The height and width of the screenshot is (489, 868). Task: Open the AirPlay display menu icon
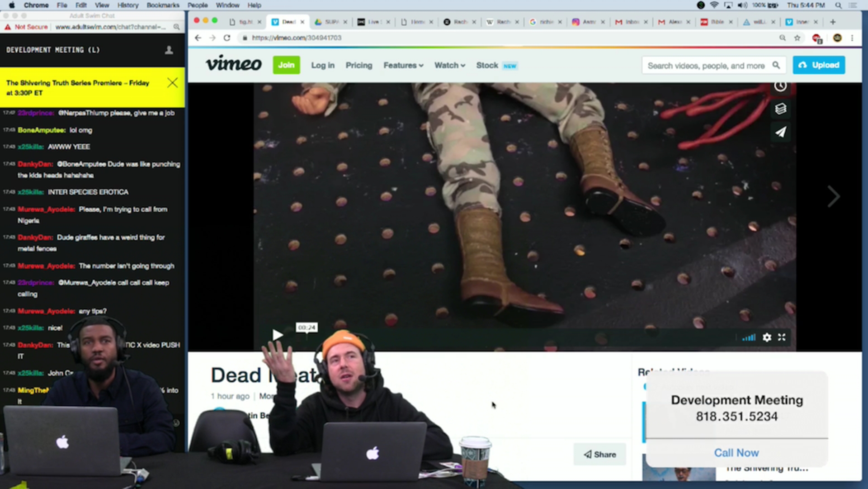[728, 5]
